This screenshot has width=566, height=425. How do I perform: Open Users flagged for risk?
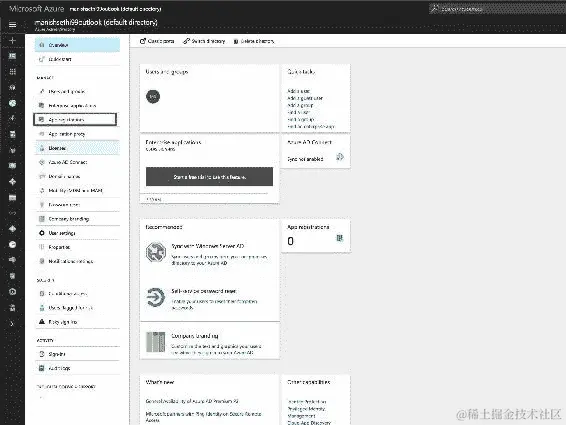[77, 308]
